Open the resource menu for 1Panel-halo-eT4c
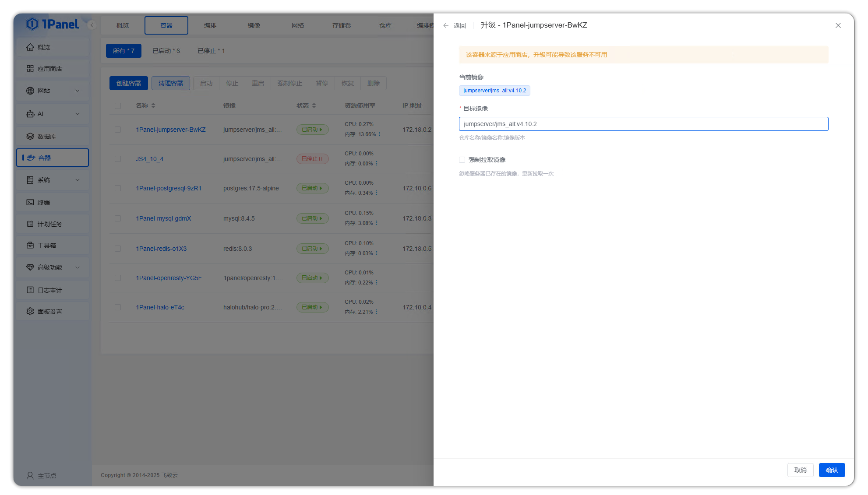 [377, 312]
